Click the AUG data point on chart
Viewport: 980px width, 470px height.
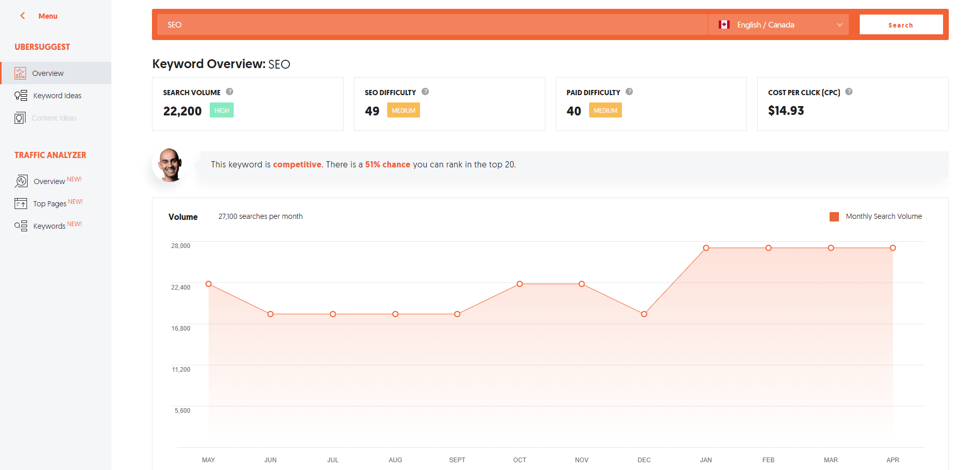pos(396,314)
